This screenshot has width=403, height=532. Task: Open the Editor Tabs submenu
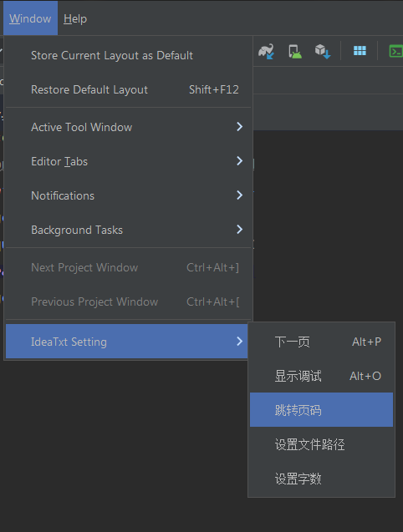tap(129, 161)
